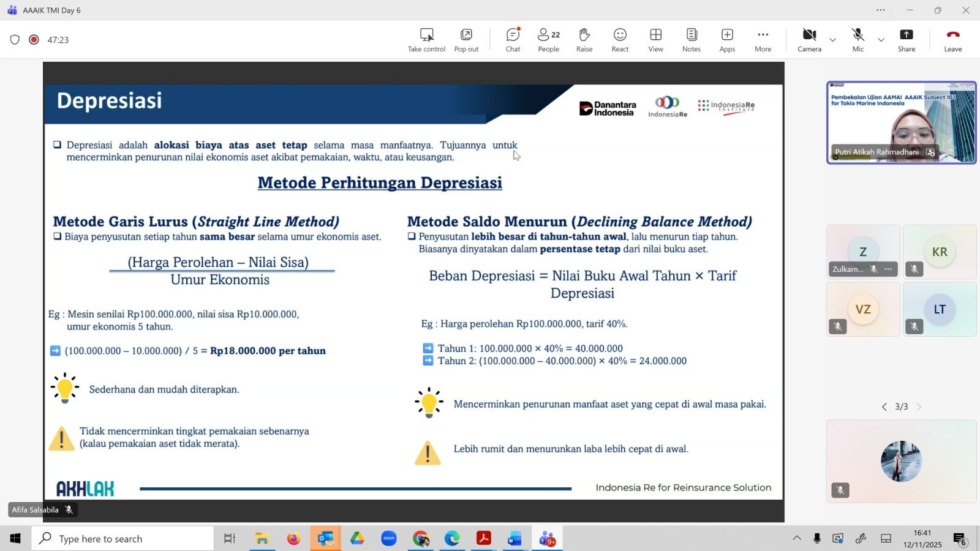The width and height of the screenshot is (980, 551).
Task: Unmute the Mic
Action: pos(858,40)
